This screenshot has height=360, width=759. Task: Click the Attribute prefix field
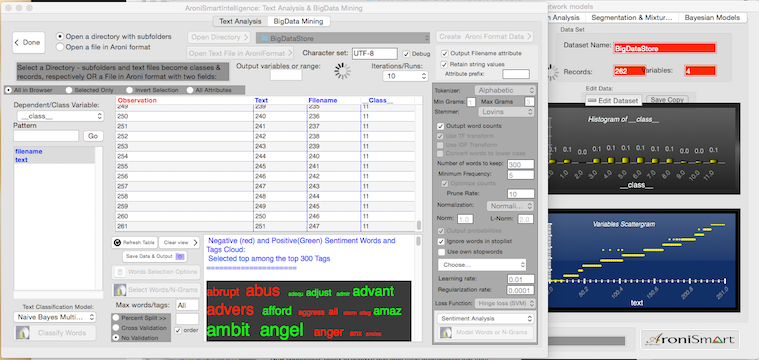click(x=516, y=74)
